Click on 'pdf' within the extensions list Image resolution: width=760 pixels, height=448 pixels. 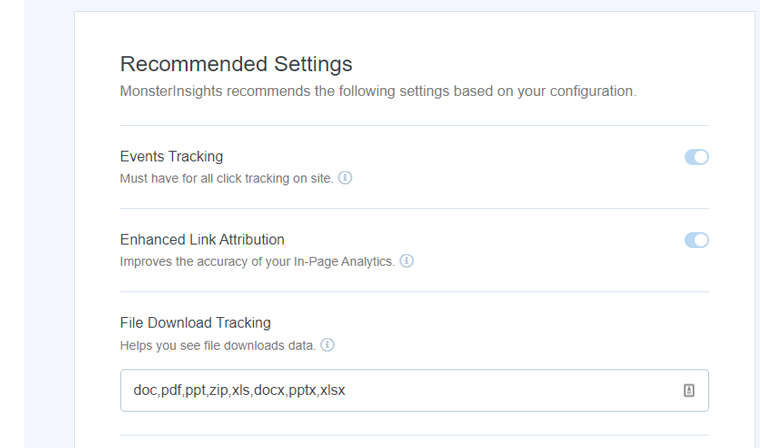[171, 390]
